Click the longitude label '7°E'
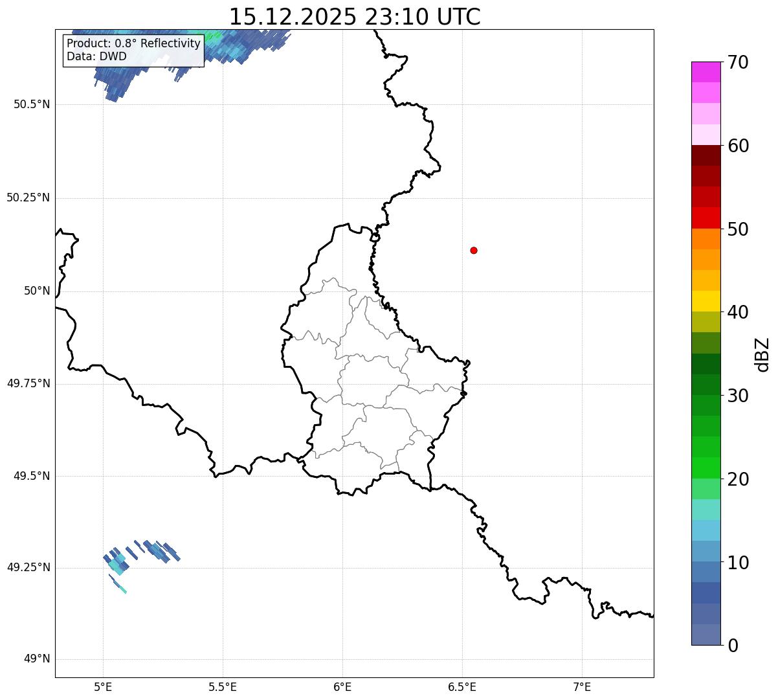 [582, 686]
